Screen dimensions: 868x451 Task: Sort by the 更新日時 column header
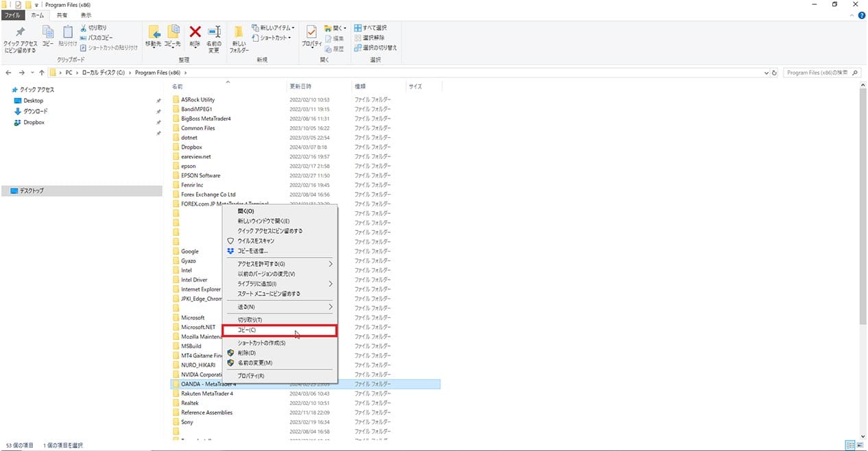coord(319,87)
